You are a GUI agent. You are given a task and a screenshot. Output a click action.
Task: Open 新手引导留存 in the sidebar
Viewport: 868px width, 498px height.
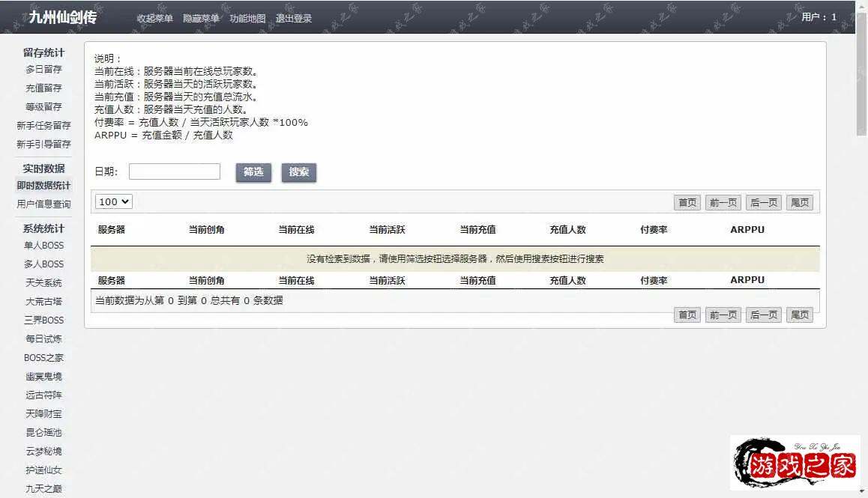(x=43, y=145)
